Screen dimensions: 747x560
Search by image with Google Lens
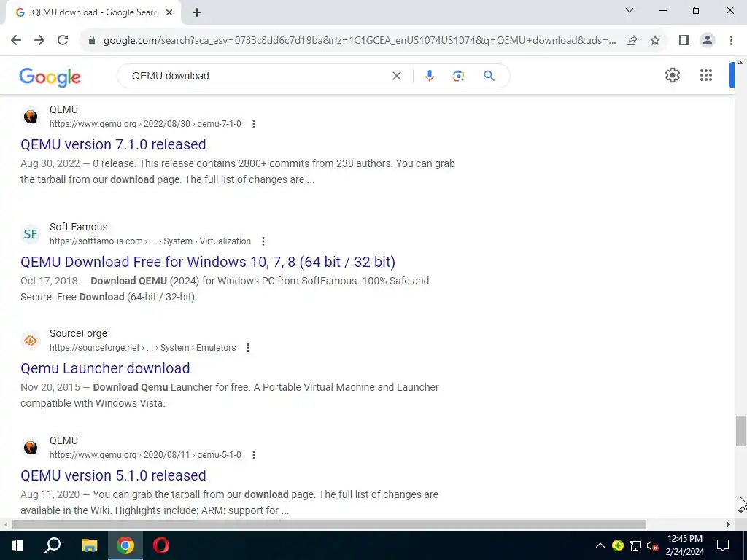[458, 76]
